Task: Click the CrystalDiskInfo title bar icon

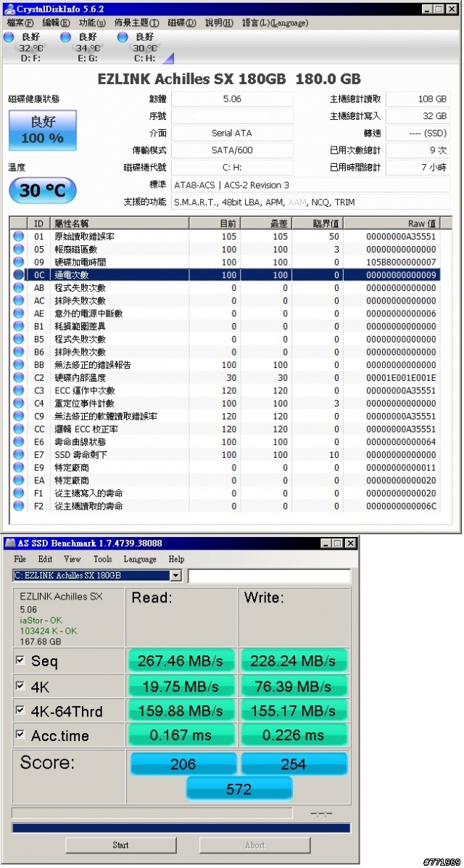Action: 10,9
